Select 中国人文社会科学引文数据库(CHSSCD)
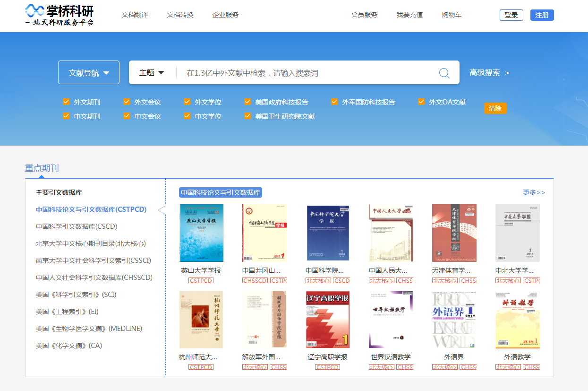The height and width of the screenshot is (391, 588). tap(94, 278)
